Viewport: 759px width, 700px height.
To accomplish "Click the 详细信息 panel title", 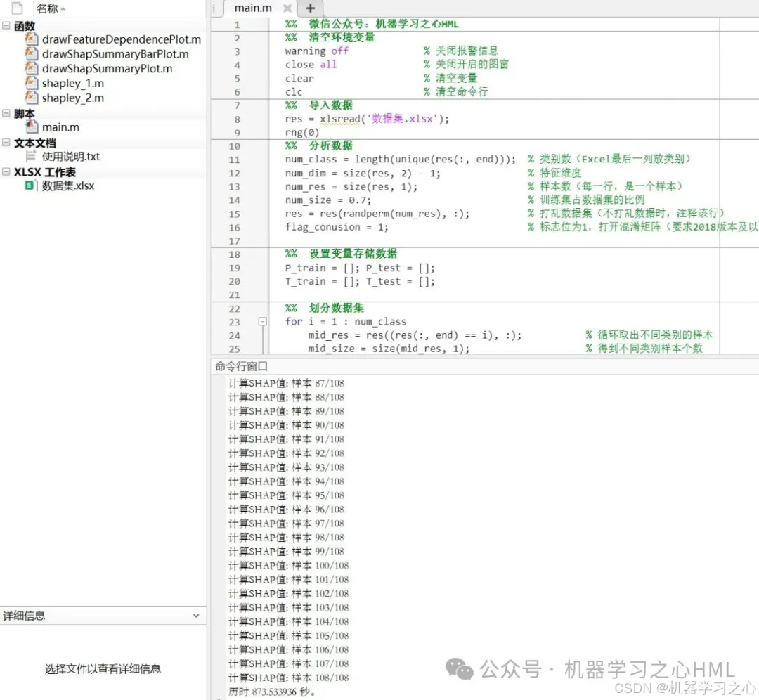I will click(24, 615).
